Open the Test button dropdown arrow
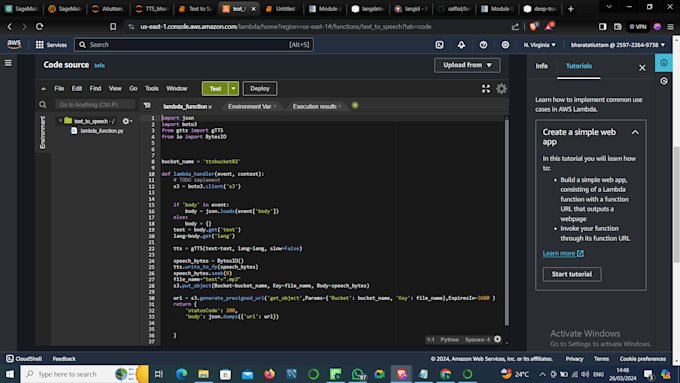This screenshot has width=680, height=383. [x=233, y=88]
